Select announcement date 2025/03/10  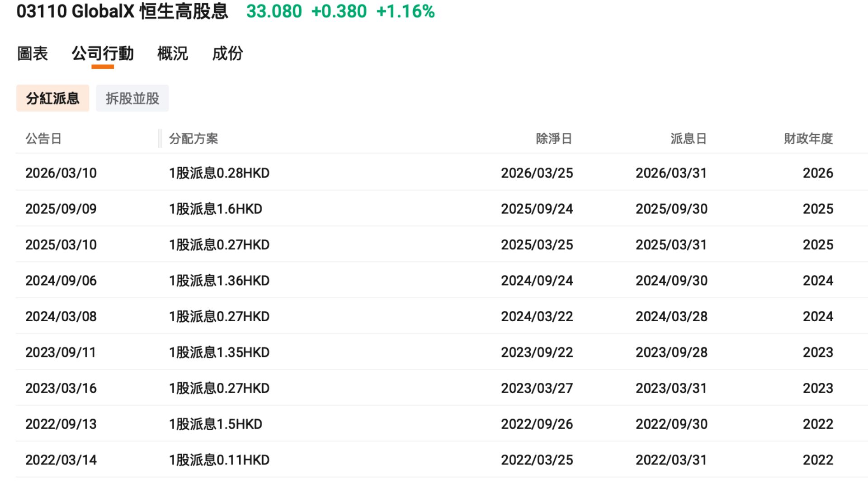tap(61, 245)
